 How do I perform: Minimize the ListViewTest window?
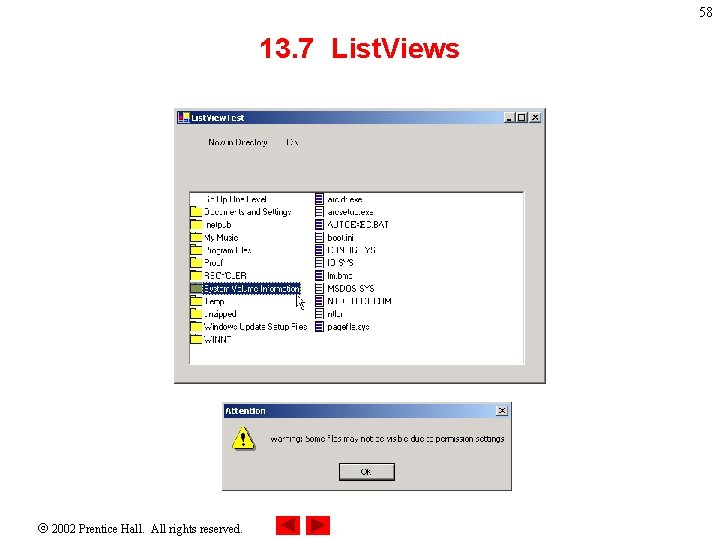tap(509, 118)
